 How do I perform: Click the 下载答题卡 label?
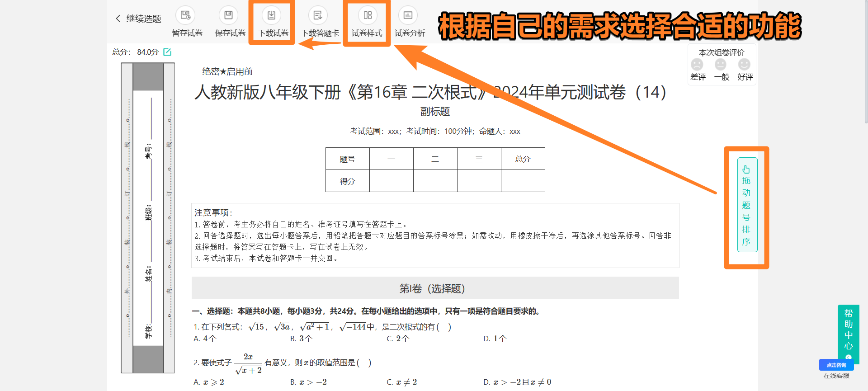pyautogui.click(x=320, y=33)
